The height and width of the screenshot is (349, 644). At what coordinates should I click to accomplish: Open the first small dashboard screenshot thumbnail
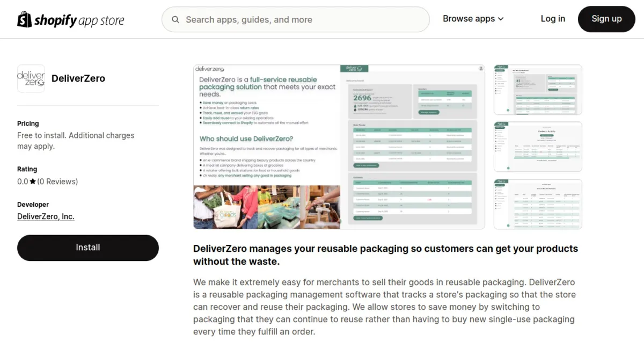click(538, 90)
